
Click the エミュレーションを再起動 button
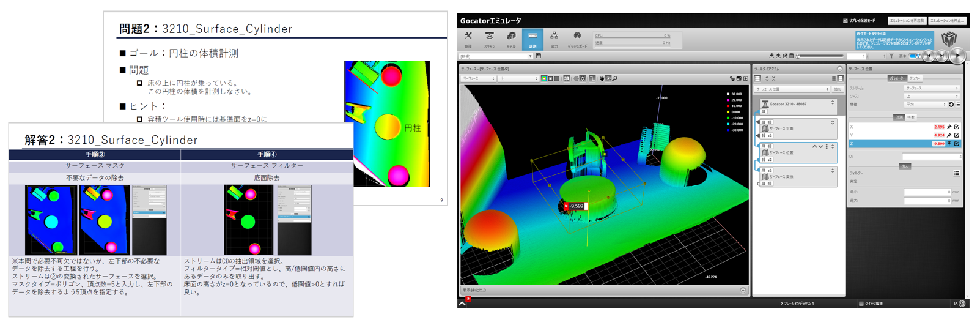click(907, 20)
